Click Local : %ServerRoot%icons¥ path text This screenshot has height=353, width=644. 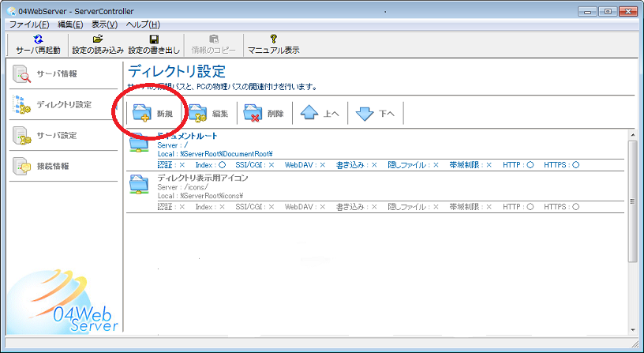200,196
